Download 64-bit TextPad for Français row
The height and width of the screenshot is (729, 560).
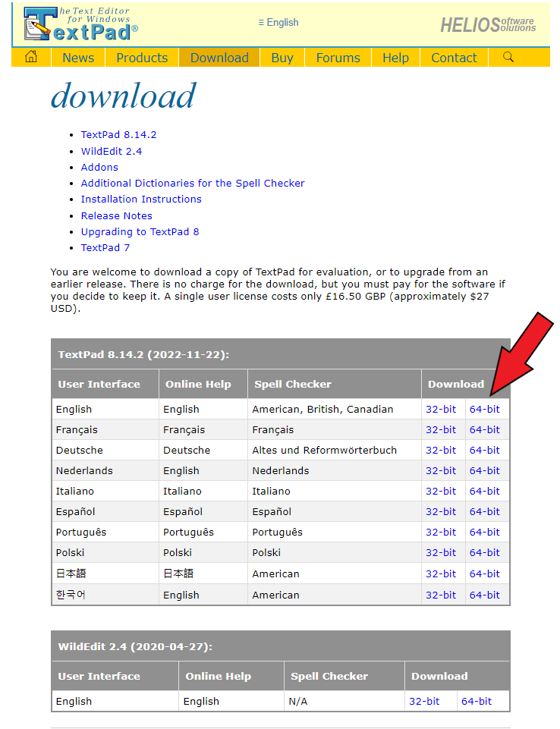(484, 429)
